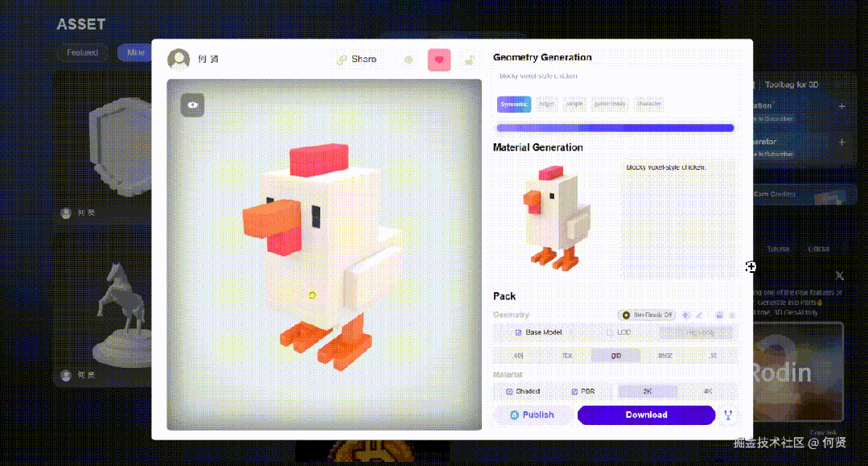Click the Earn Credits banner in background
The height and width of the screenshot is (466, 868).
(804, 195)
